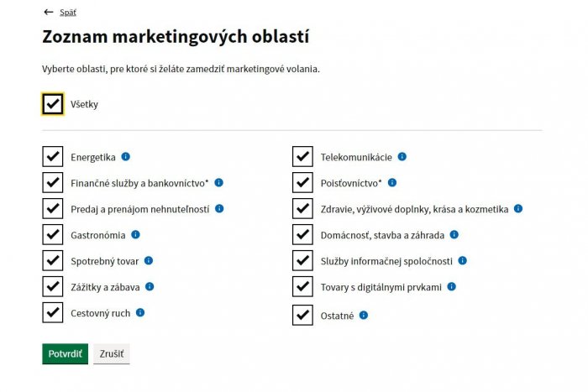Click the Zrušiť button

point(112,354)
